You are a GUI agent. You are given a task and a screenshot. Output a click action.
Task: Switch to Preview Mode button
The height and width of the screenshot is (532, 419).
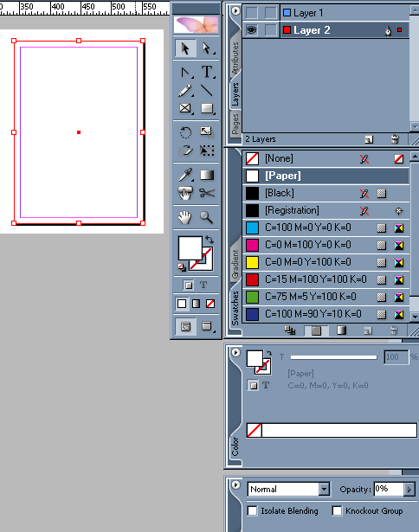207,327
